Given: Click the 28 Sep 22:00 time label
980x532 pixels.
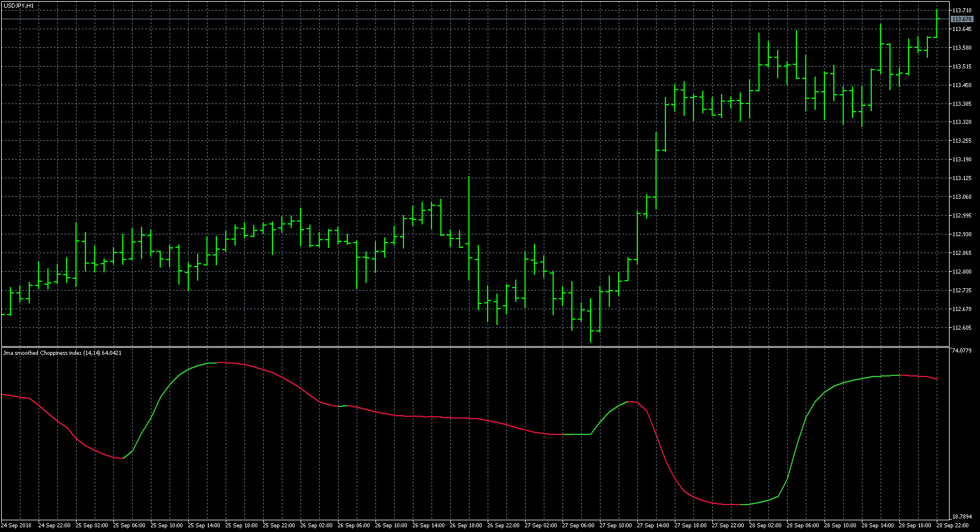Looking at the screenshot, I should point(953,526).
